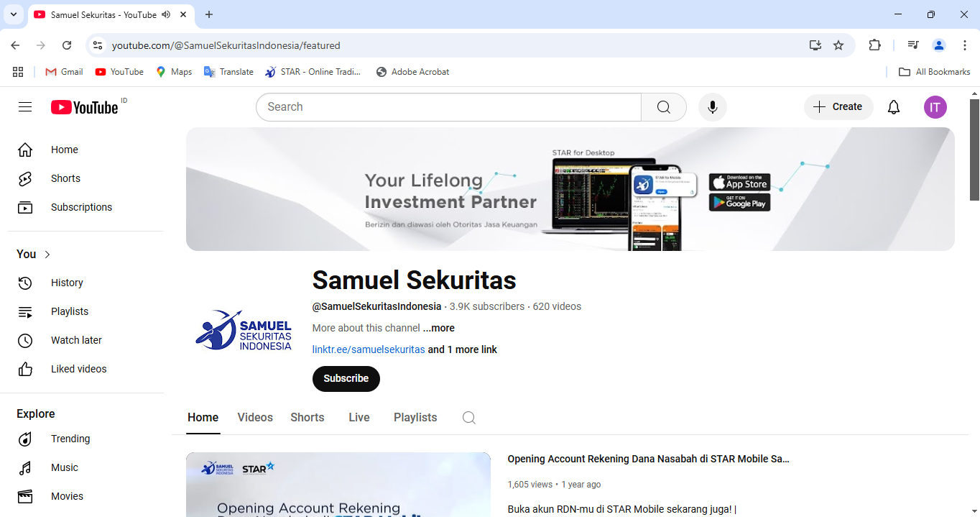The width and height of the screenshot is (980, 517).
Task: Click the Create button
Action: [838, 107]
